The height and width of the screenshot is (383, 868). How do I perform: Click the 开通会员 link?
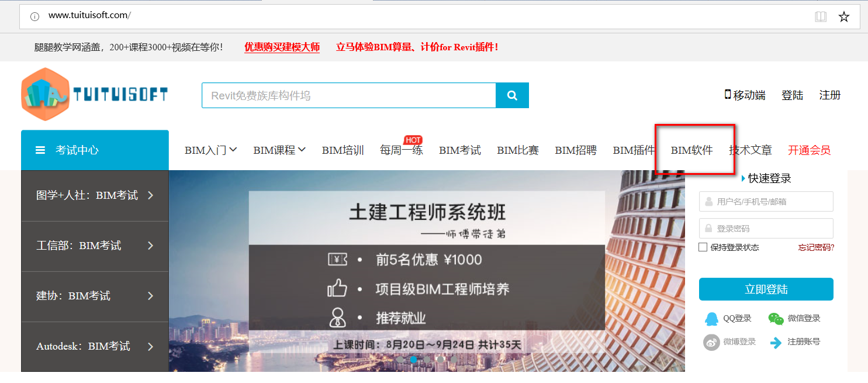pyautogui.click(x=809, y=150)
